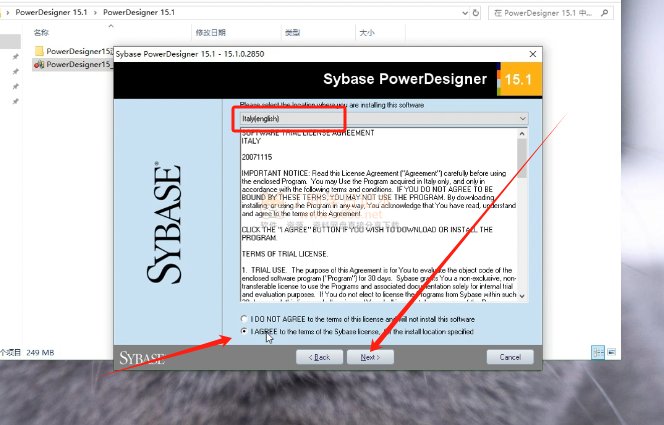Click the Next button
The image size is (664, 425).
370,357
